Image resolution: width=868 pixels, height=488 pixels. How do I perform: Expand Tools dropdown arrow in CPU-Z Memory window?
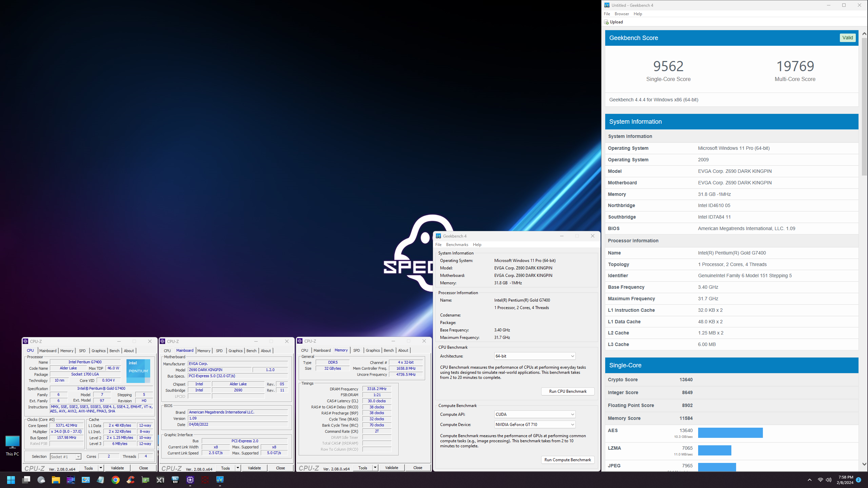(x=375, y=468)
